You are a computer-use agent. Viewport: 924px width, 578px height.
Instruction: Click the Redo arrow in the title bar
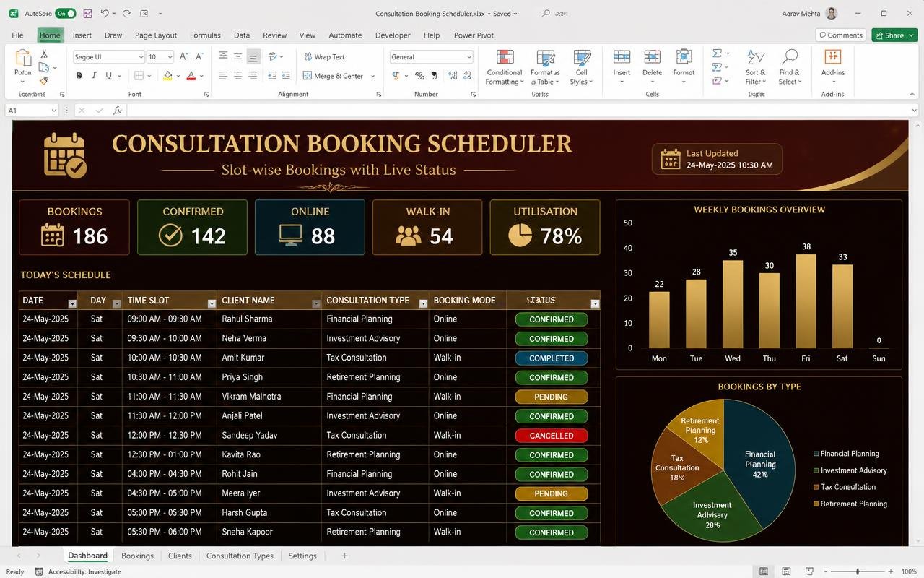(127, 14)
